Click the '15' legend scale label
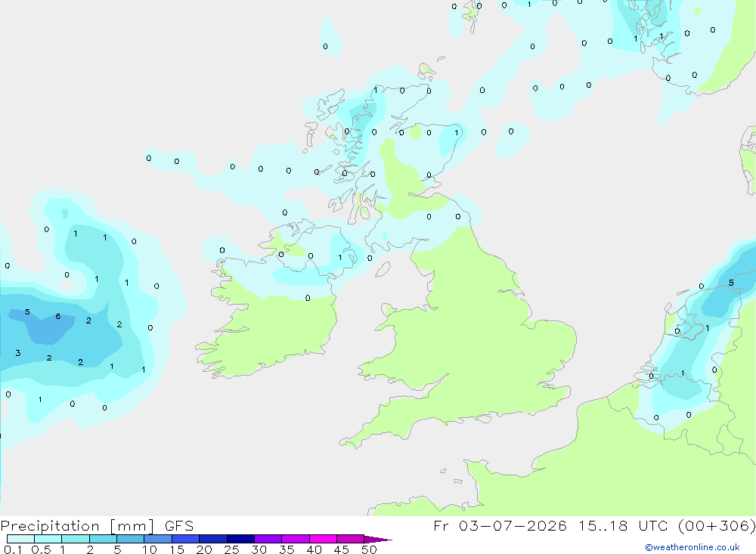The height and width of the screenshot is (554, 756). click(177, 549)
